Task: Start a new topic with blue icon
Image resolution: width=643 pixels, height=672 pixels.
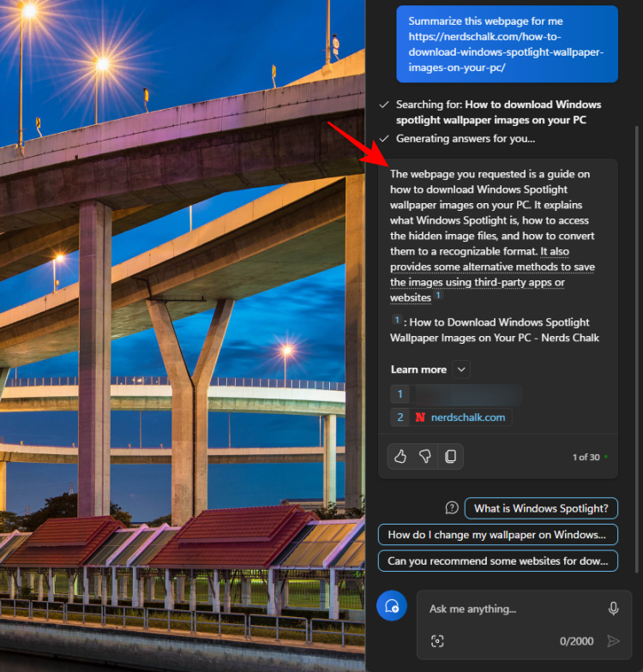Action: coord(392,607)
